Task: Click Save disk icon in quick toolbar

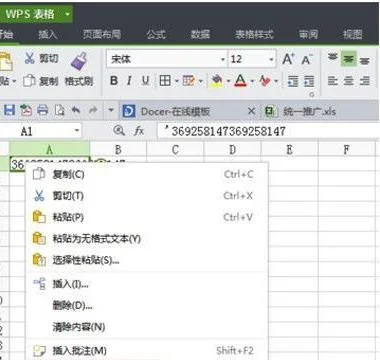Action: coord(9,110)
